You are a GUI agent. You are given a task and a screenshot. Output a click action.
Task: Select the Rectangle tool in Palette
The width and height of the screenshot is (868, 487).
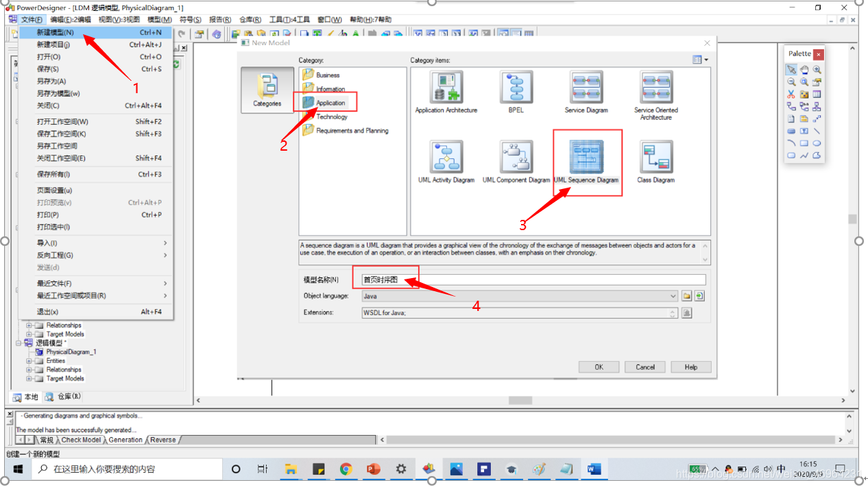click(804, 143)
